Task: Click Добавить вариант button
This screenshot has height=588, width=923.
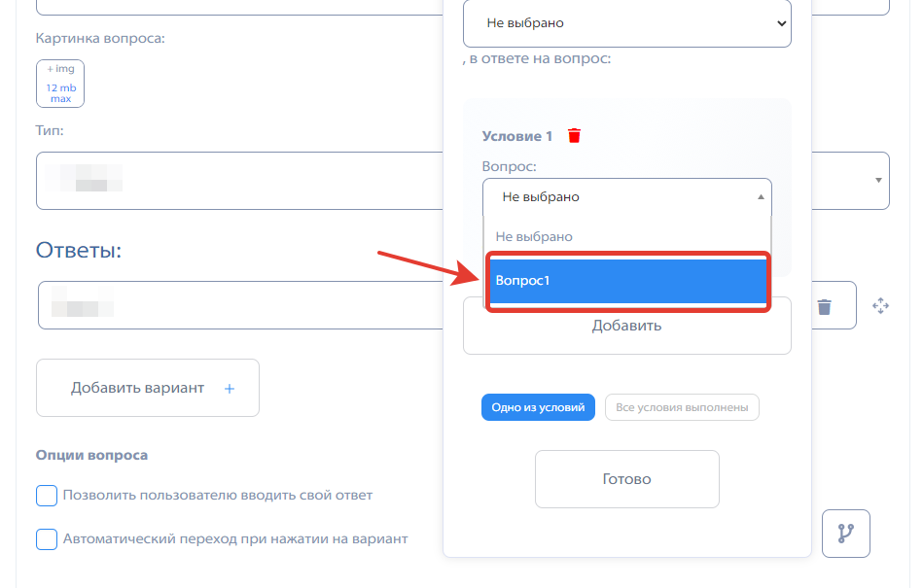Action: (148, 388)
